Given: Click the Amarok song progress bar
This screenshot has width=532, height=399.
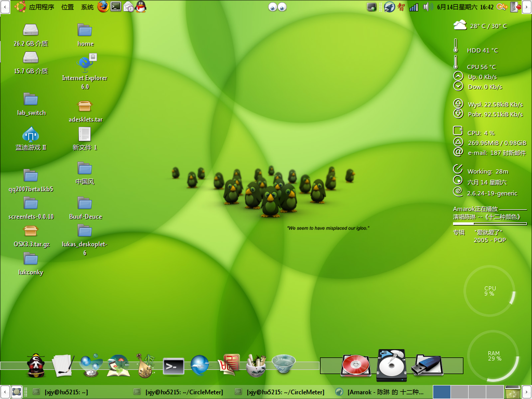Looking at the screenshot, I should [x=489, y=224].
